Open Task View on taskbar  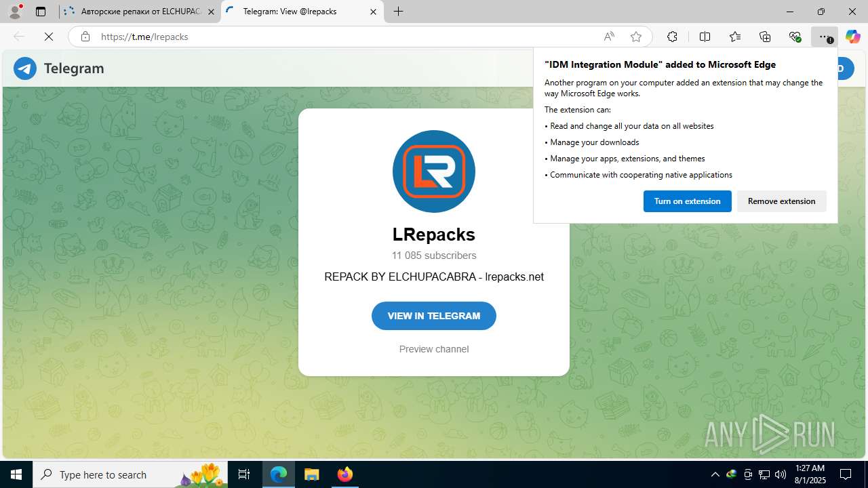pos(244,474)
